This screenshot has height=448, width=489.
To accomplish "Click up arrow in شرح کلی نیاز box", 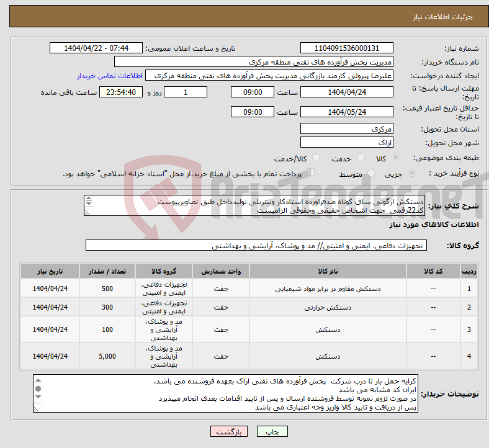I will (x=89, y=199).
